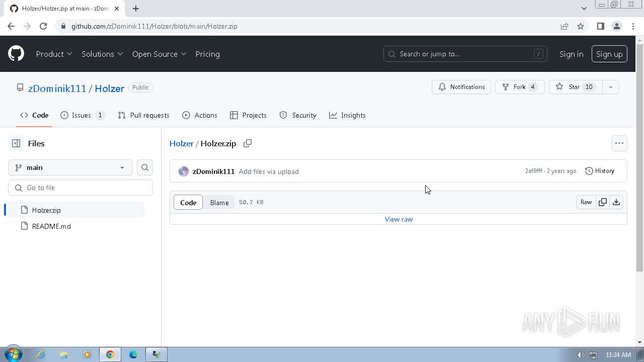
Task: Collapse the file tree side panel
Action: coord(16,143)
